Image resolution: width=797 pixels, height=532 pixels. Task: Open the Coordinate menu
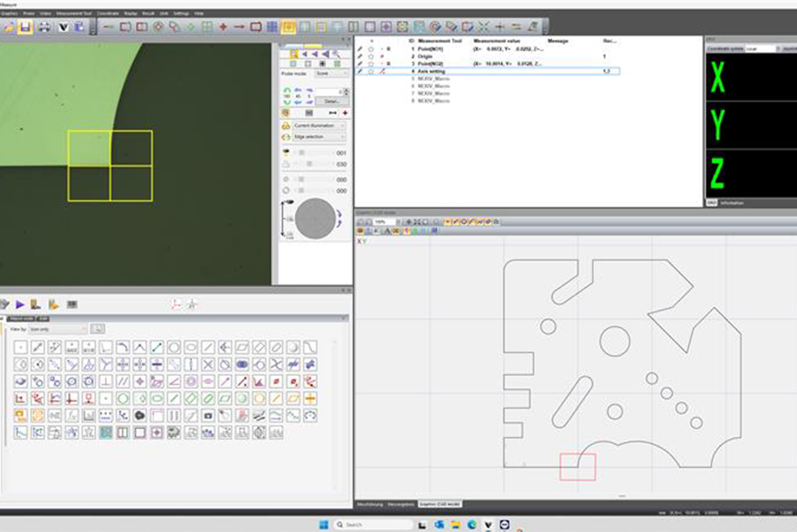pyautogui.click(x=107, y=14)
